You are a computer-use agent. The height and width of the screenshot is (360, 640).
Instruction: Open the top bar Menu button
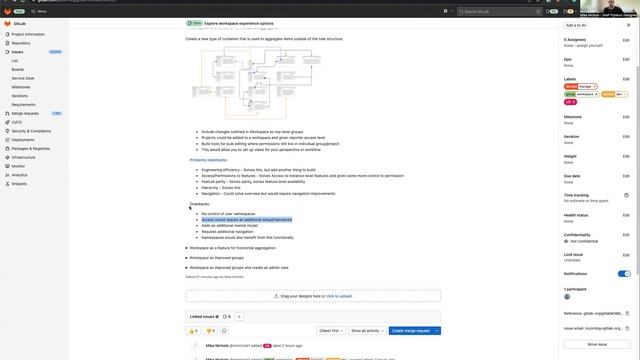pyautogui.click(x=39, y=11)
